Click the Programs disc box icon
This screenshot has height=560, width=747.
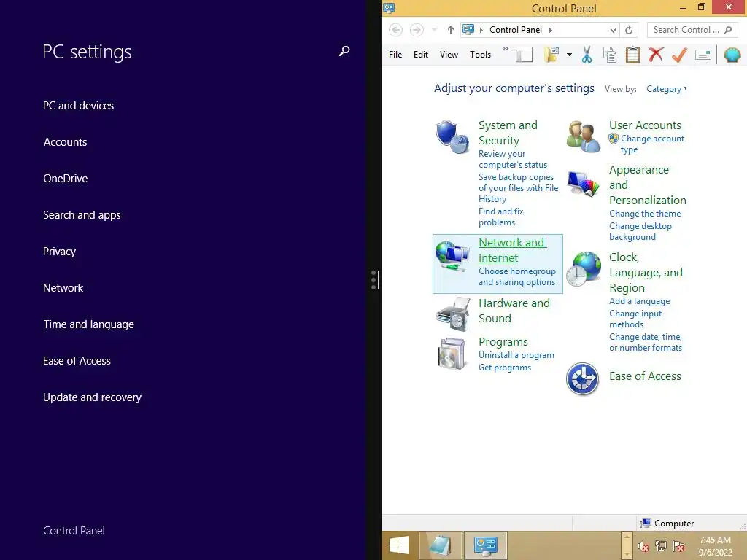(452, 354)
